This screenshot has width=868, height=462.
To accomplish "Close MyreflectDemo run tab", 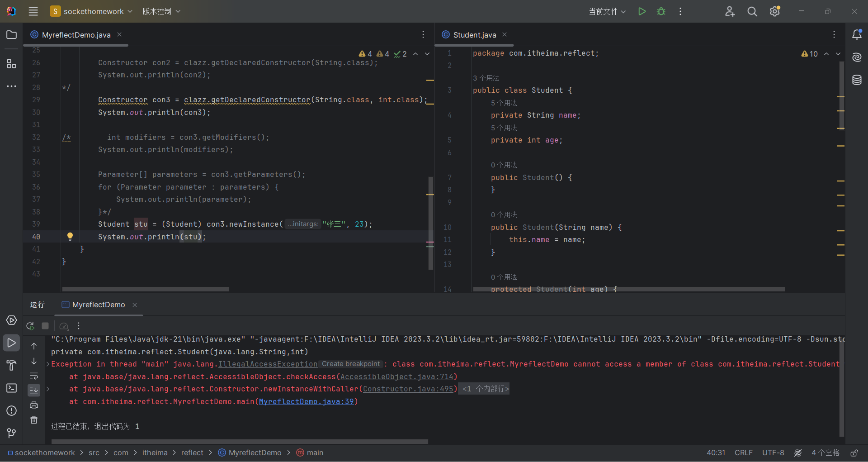I will [135, 305].
